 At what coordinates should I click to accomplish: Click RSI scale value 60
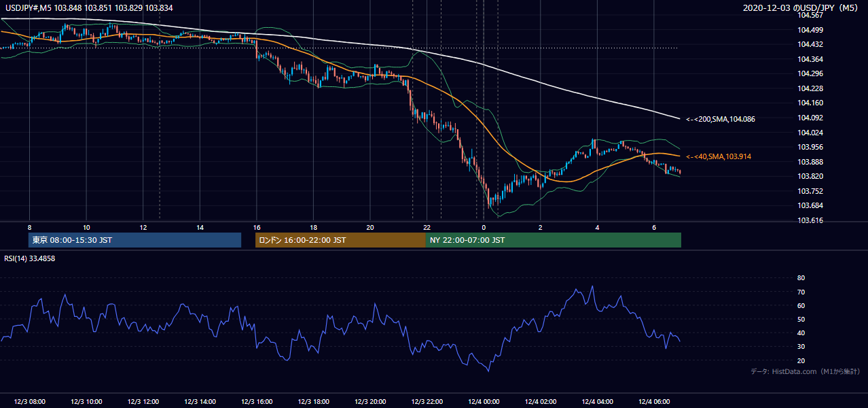(x=801, y=305)
